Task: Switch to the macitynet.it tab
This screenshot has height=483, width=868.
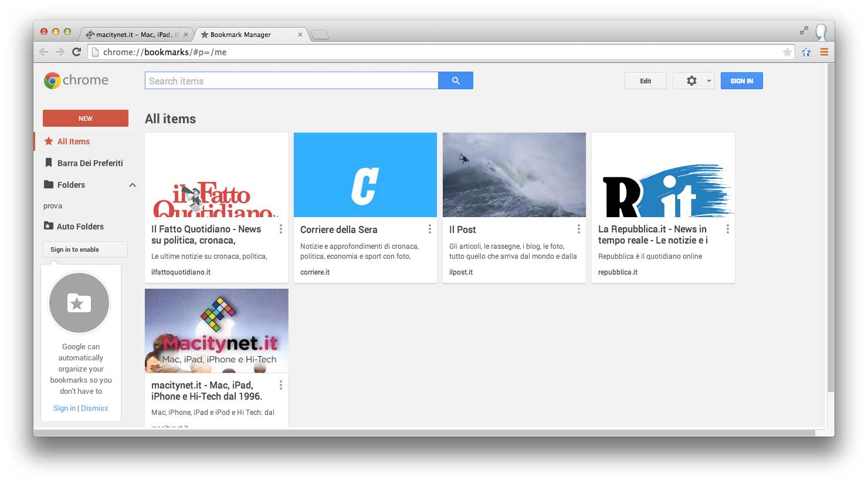Action: [x=135, y=35]
